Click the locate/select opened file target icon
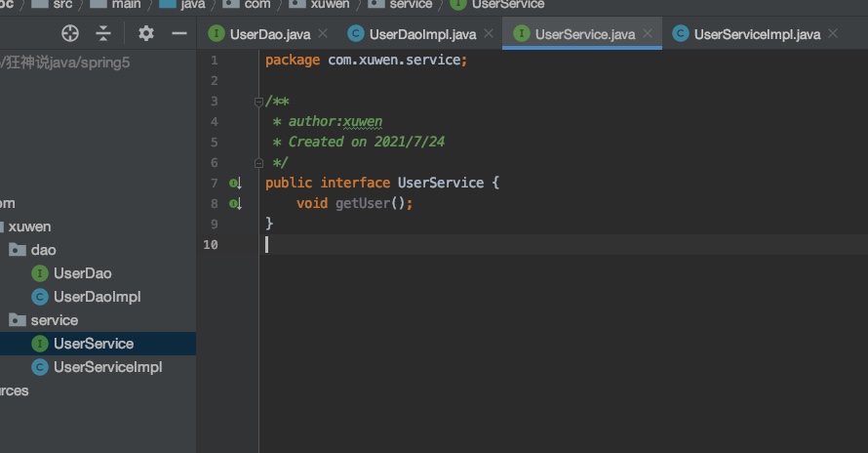The image size is (868, 453). click(x=69, y=33)
